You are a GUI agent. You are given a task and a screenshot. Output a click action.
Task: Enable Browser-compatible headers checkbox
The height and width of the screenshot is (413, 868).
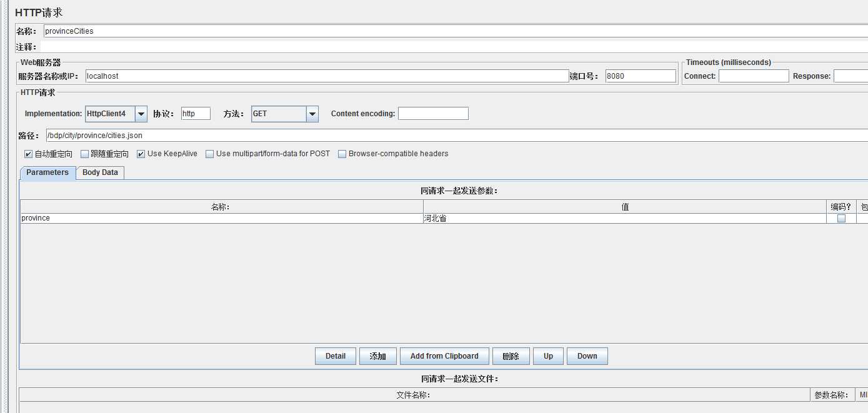click(x=342, y=154)
